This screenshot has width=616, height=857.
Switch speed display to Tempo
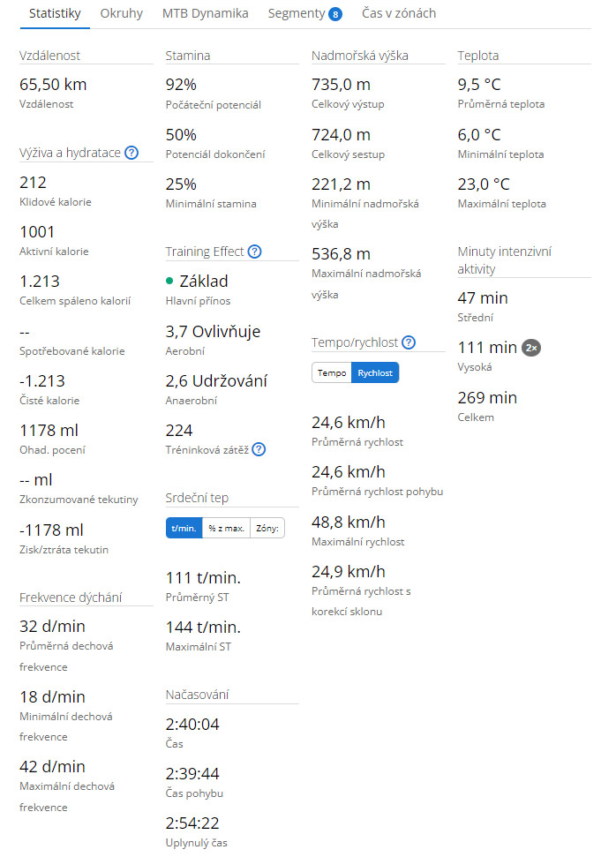pyautogui.click(x=332, y=372)
